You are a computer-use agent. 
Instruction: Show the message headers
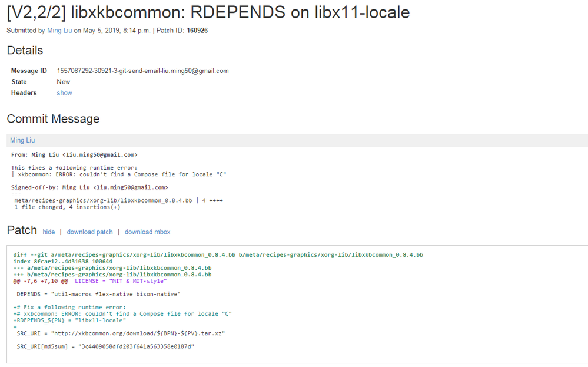[x=64, y=93]
